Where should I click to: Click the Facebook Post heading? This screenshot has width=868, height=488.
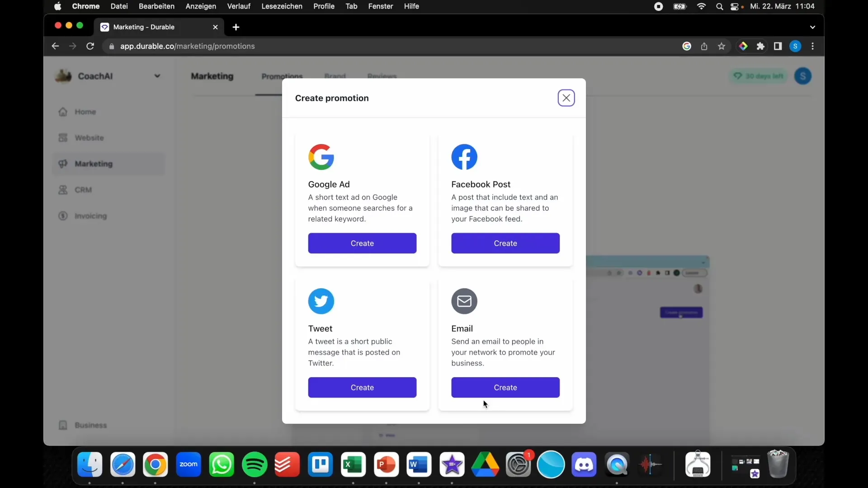pyautogui.click(x=481, y=184)
